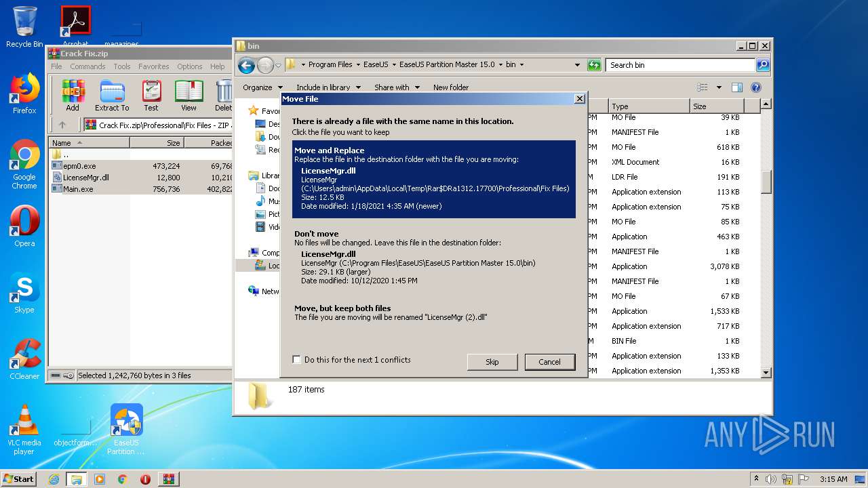Click the Cancel button
Screen dimensions: 868x488
549,362
